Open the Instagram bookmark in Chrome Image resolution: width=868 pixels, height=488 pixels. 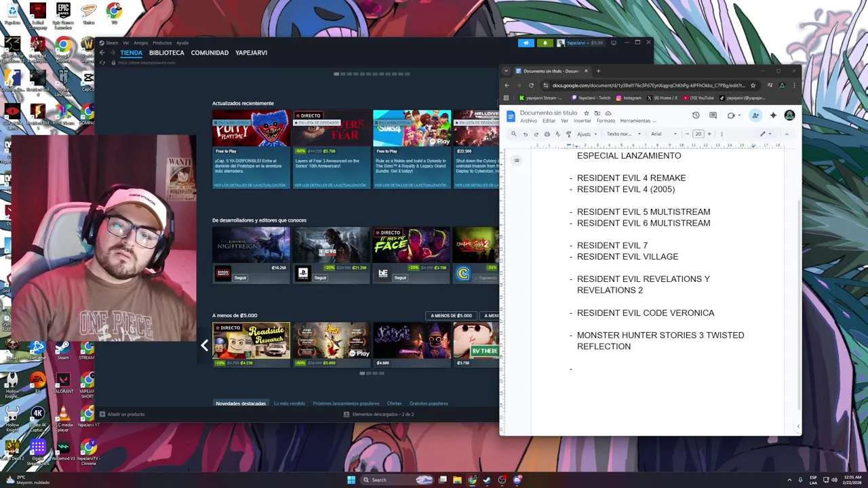pyautogui.click(x=629, y=98)
